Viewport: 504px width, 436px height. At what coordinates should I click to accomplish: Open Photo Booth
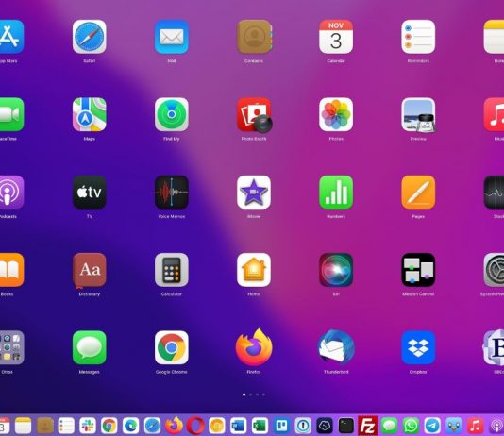[255, 115]
